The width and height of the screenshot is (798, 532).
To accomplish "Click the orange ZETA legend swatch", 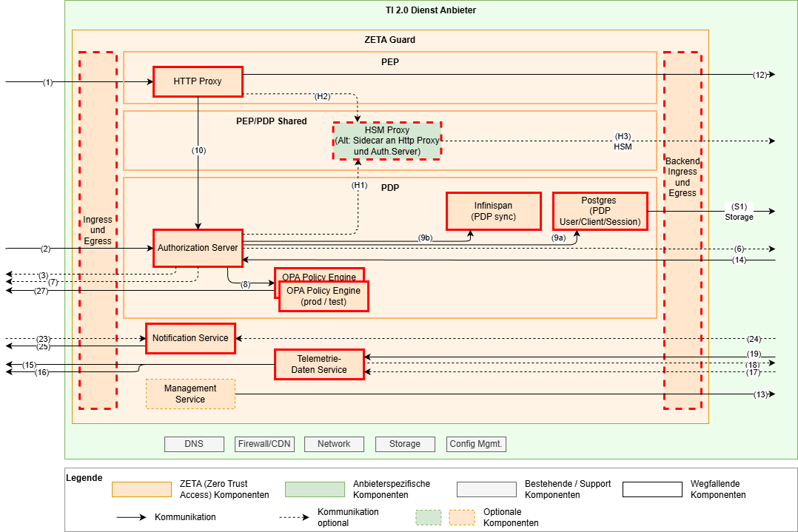I will click(x=141, y=489).
